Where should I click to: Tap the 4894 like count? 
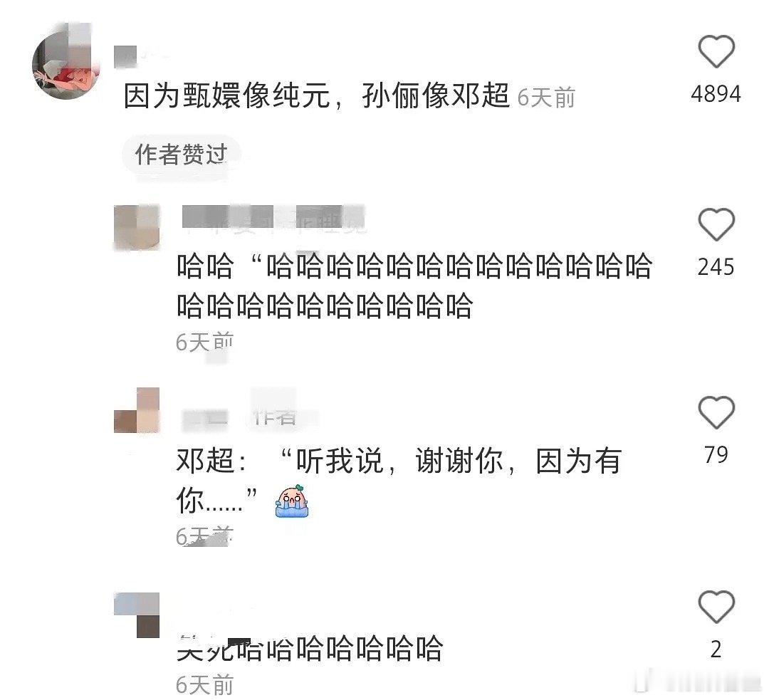(716, 94)
